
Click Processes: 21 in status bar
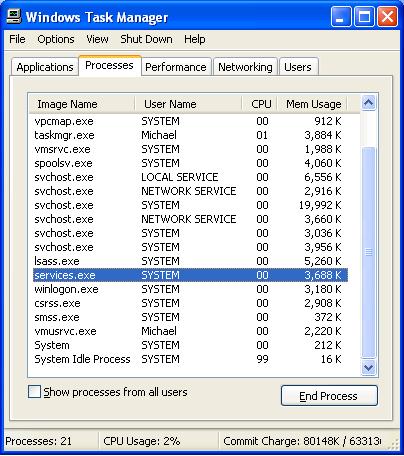pyautogui.click(x=39, y=441)
